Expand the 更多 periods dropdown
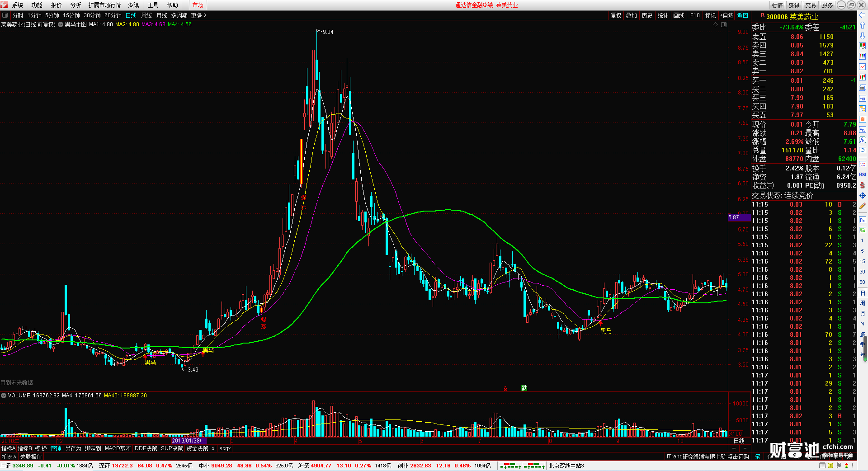868x471 pixels. pos(198,15)
